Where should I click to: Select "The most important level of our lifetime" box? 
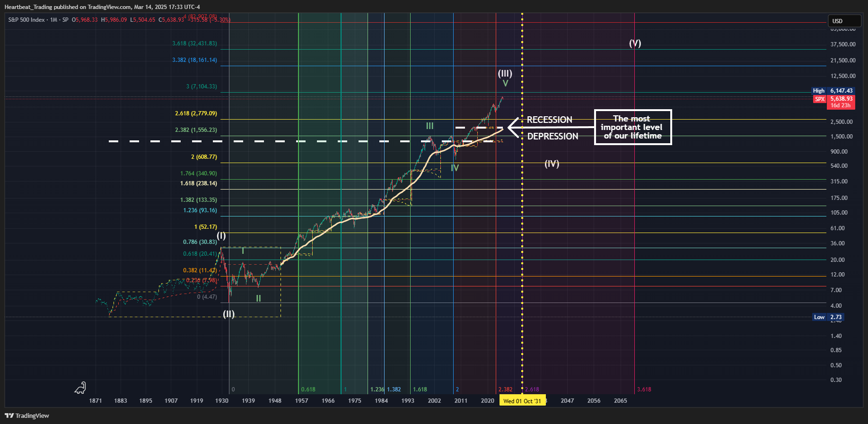[x=633, y=127]
